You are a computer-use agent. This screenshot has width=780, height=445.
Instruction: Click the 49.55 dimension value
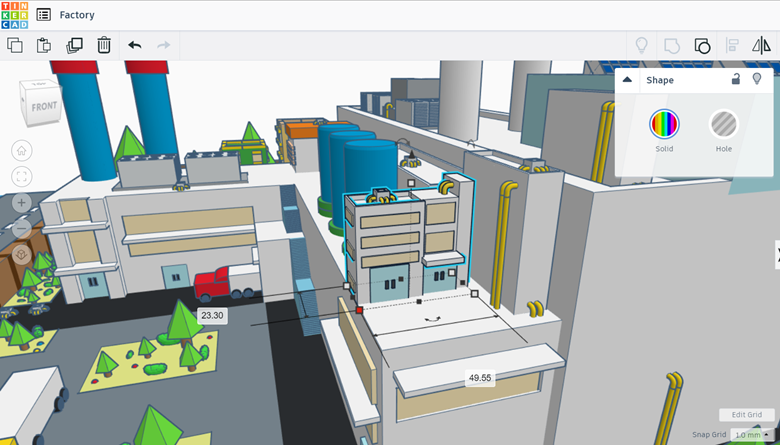tap(480, 378)
